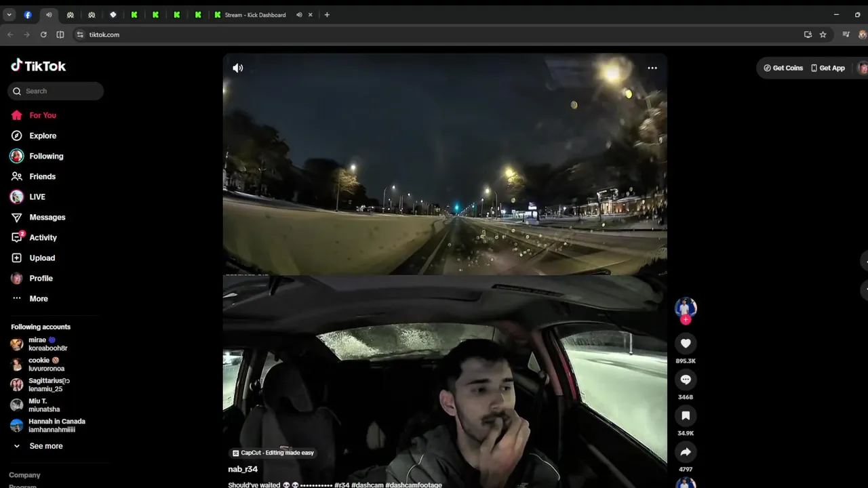Open Chrome media controls icon
868x488 pixels.
846,35
